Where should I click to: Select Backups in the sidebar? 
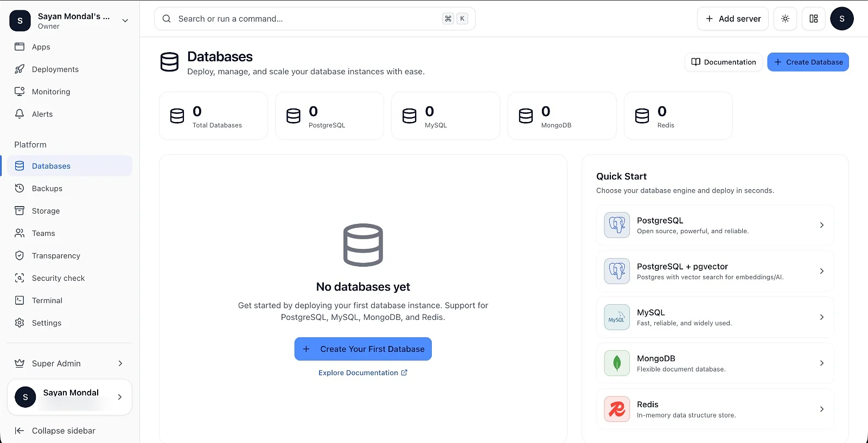[69, 188]
